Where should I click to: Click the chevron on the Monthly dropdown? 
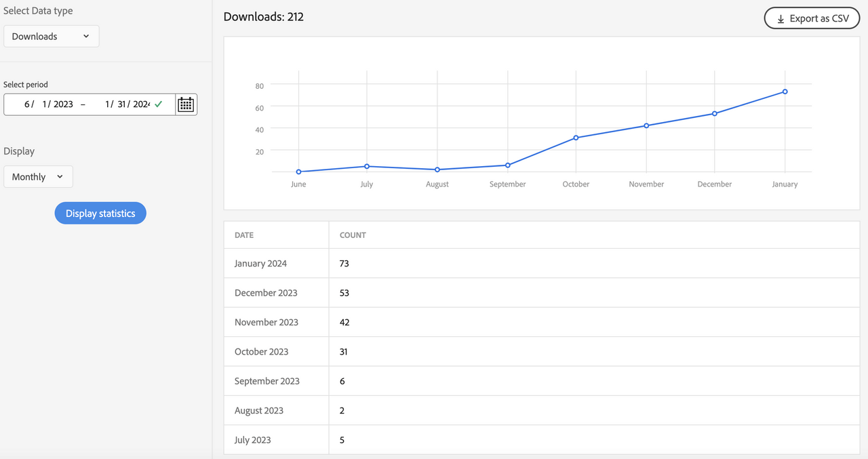point(60,177)
